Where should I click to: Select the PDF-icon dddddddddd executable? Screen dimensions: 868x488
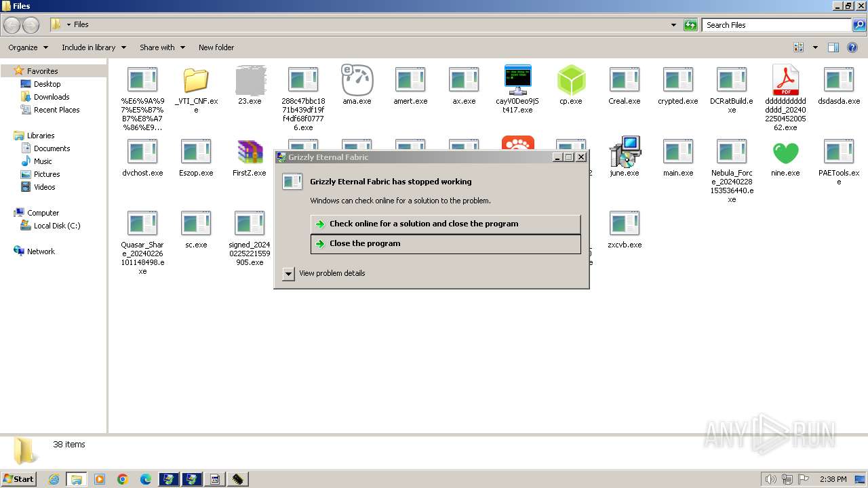[785, 81]
